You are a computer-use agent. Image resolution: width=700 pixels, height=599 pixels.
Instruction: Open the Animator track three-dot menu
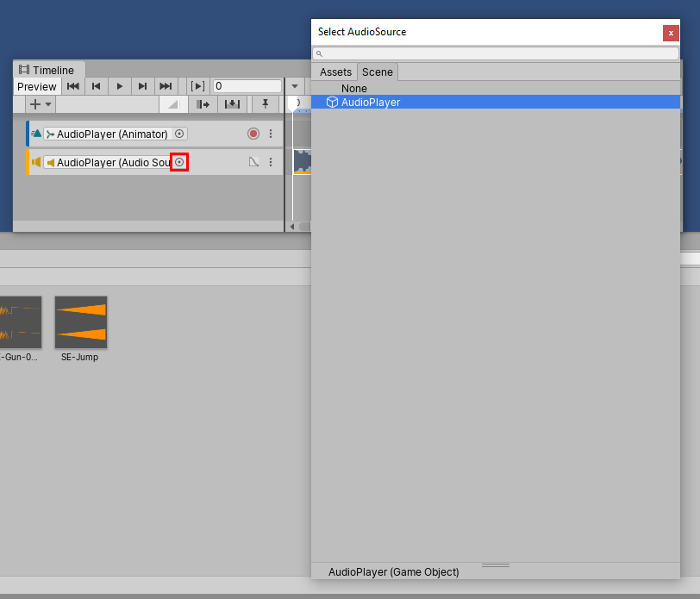coord(271,134)
